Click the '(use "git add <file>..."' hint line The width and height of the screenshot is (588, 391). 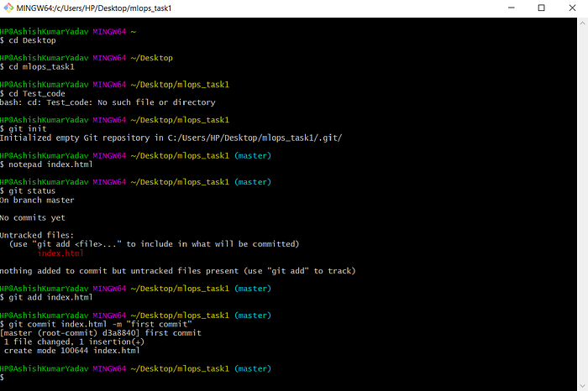[x=155, y=244]
